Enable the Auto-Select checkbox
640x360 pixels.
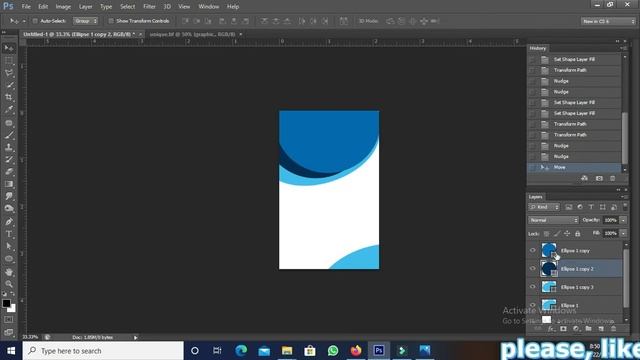35,21
